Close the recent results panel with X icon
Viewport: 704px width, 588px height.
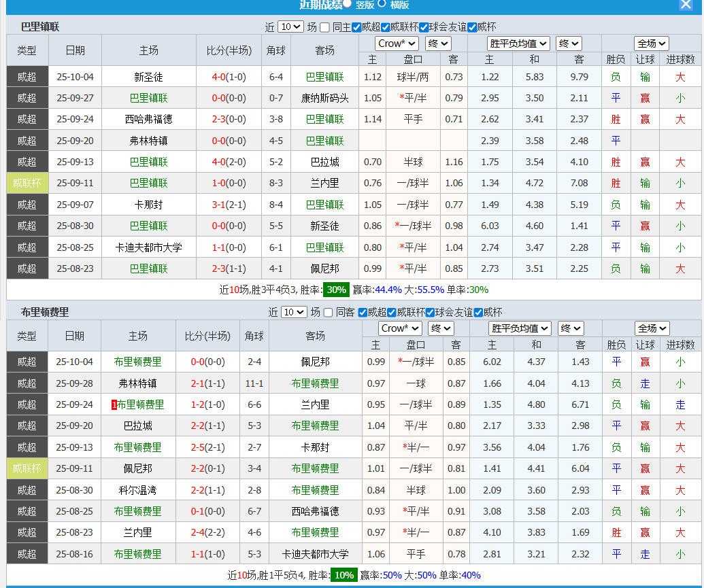(686, 5)
